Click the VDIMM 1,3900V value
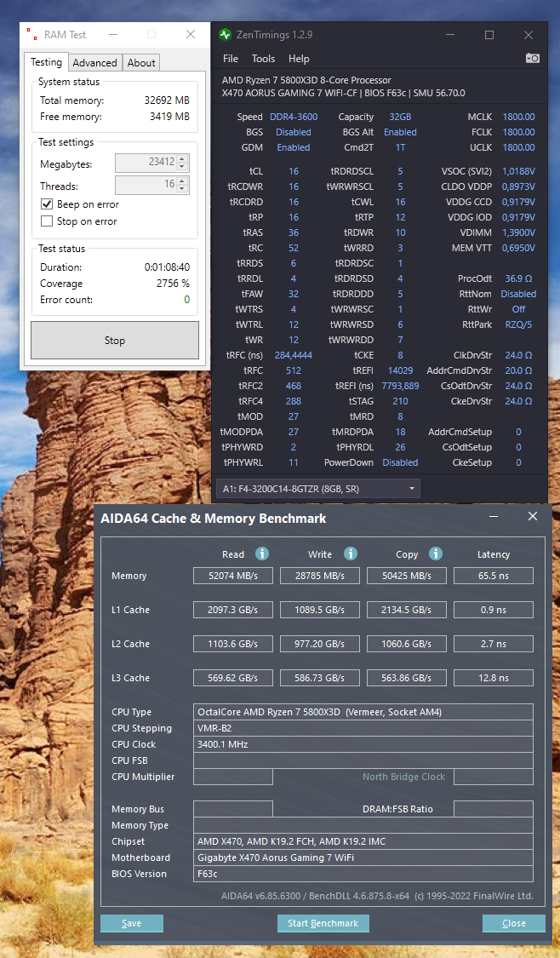This screenshot has width=560, height=958. [518, 232]
